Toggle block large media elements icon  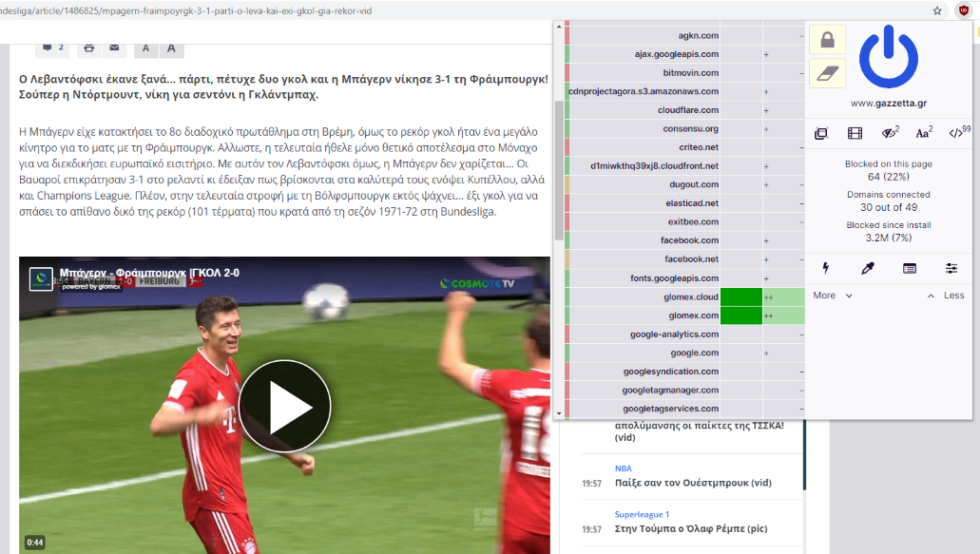[x=855, y=133]
